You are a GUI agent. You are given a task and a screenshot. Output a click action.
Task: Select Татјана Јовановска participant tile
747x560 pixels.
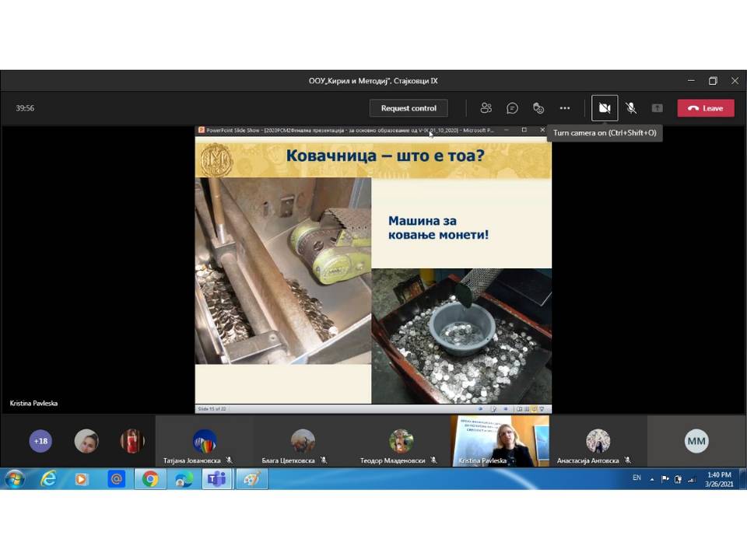(x=204, y=441)
